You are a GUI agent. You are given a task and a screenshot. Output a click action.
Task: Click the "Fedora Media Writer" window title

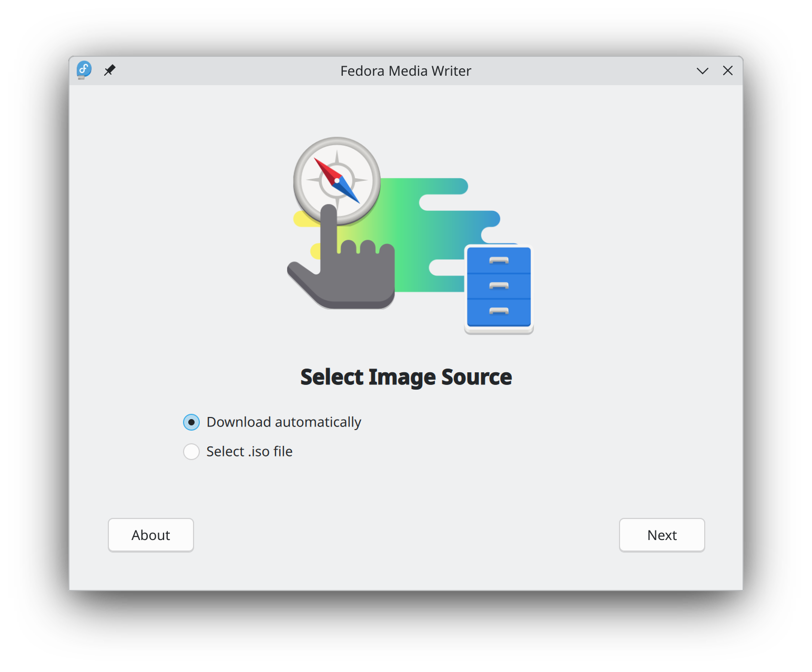(x=405, y=71)
